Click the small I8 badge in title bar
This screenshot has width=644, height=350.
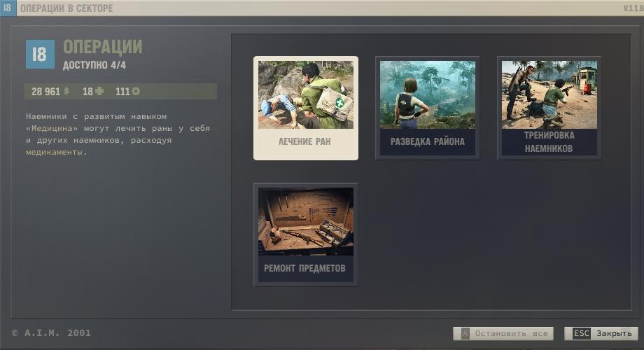click(8, 8)
